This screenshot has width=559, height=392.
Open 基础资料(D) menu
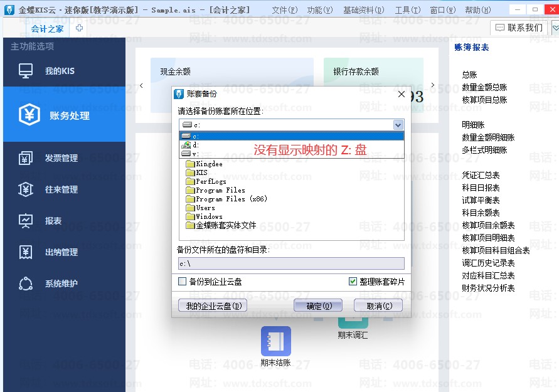[x=364, y=10]
